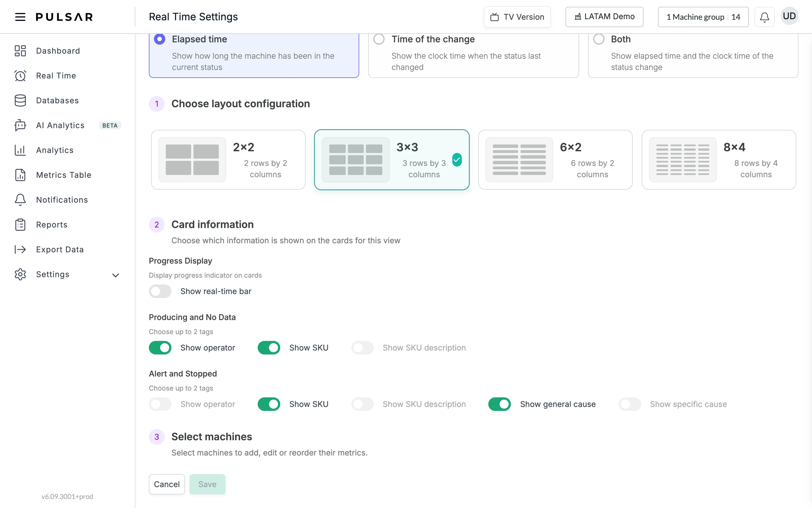The width and height of the screenshot is (812, 508).
Task: Toggle Show operator under Alert and Stopped
Action: point(160,404)
